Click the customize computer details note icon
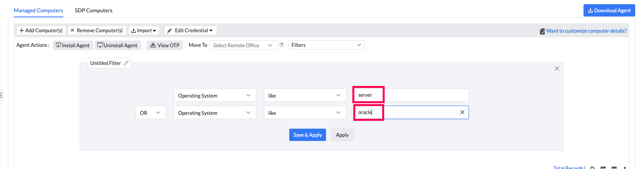 (542, 31)
